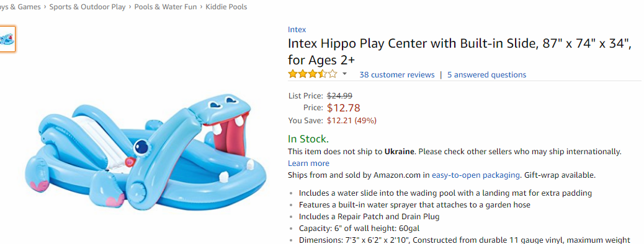Open the easy-to-open packaging link
Screen dimensions: 644x244
[x=476, y=175]
